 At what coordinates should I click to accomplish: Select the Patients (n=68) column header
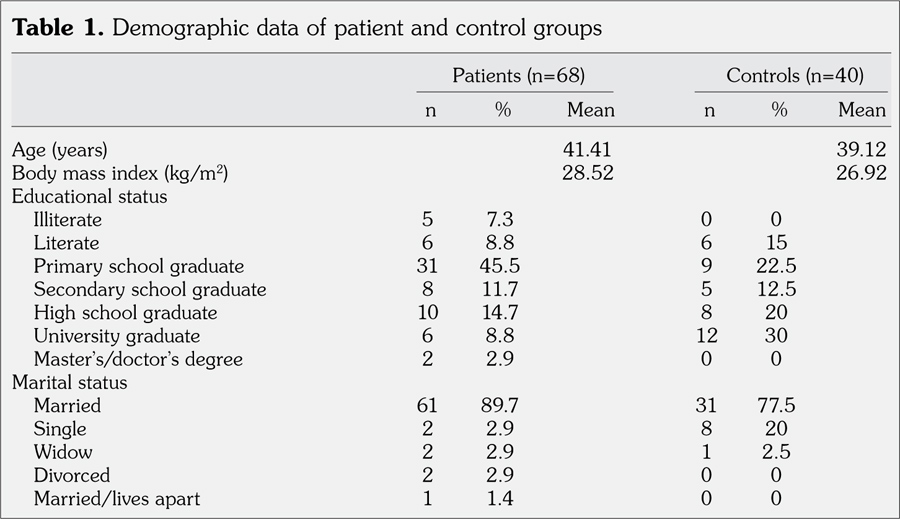pyautogui.click(x=518, y=75)
